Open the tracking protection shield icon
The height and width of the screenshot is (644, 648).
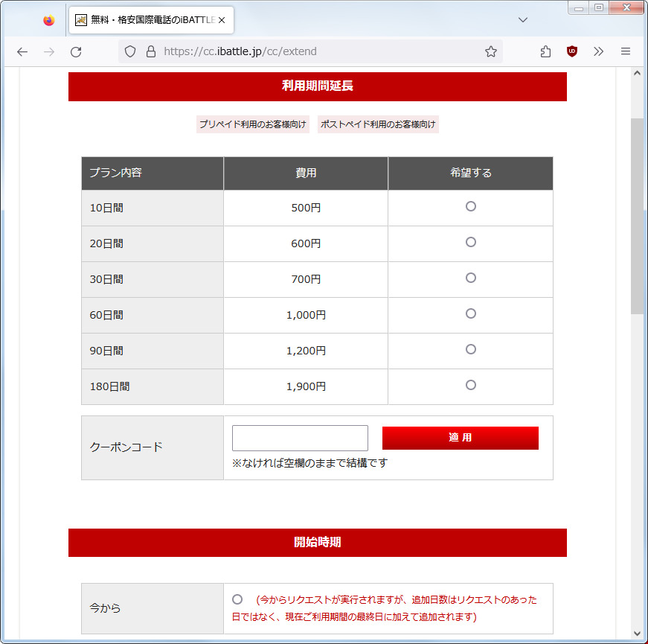point(130,51)
